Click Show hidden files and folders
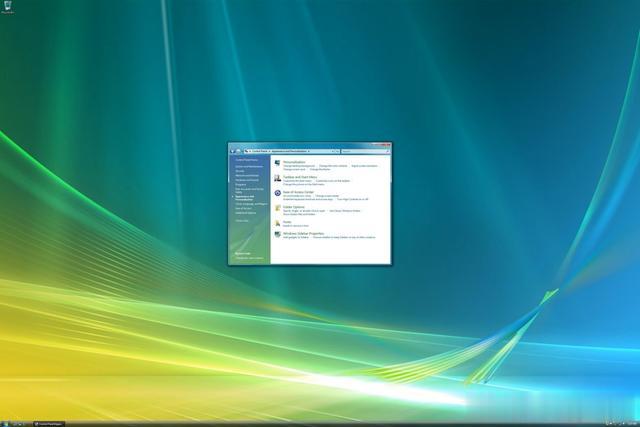 point(299,214)
